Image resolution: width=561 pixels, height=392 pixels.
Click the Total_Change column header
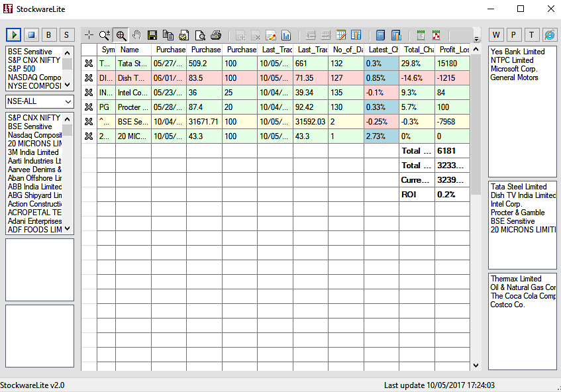[417, 50]
